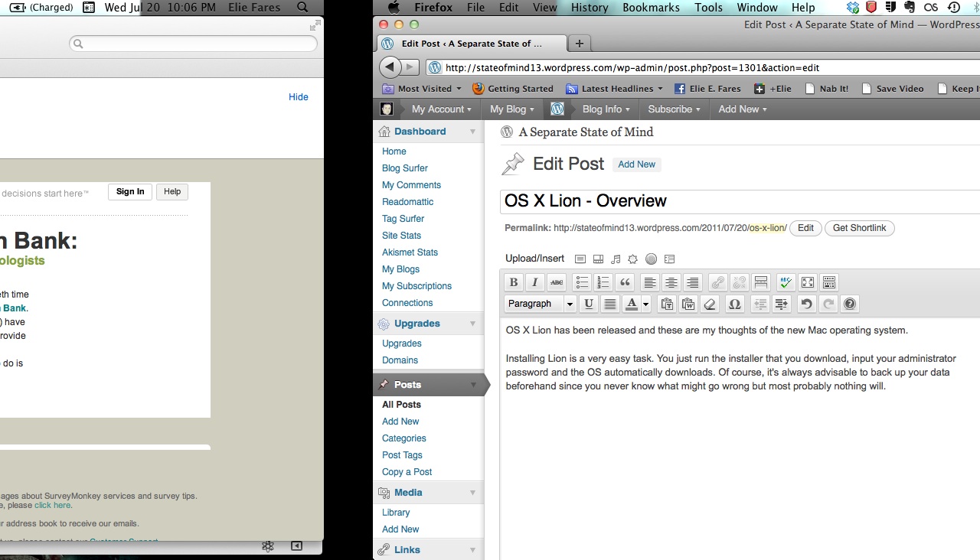Image resolution: width=980 pixels, height=560 pixels.
Task: Open the text color picker arrow
Action: 645,304
